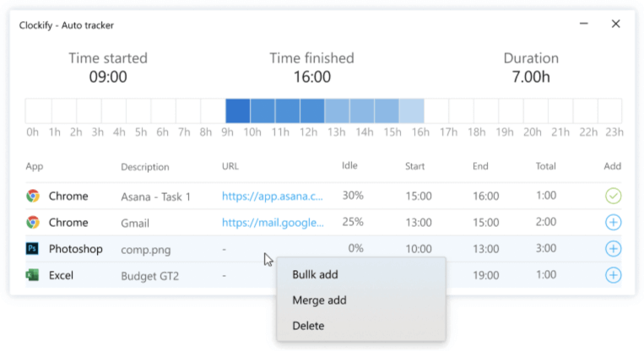644x351 pixels.
Task: Click the App column header
Action: click(35, 166)
